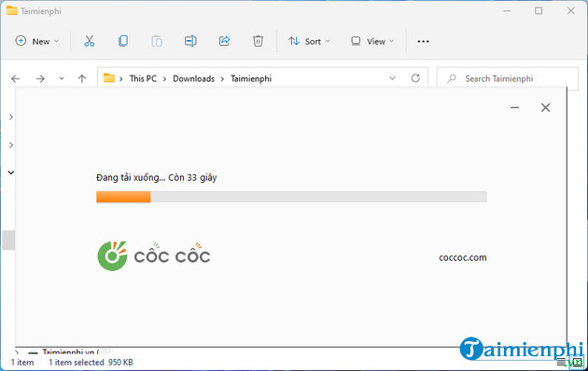Go back with the left arrow
The image size is (588, 371).
(x=15, y=78)
